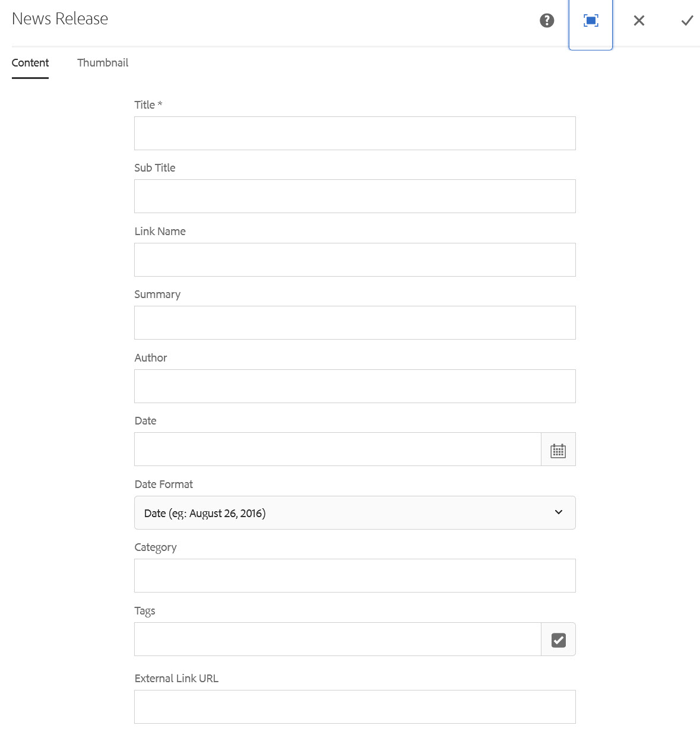Image resolution: width=700 pixels, height=738 pixels.
Task: Focus the Link Name input
Action: coord(354,260)
